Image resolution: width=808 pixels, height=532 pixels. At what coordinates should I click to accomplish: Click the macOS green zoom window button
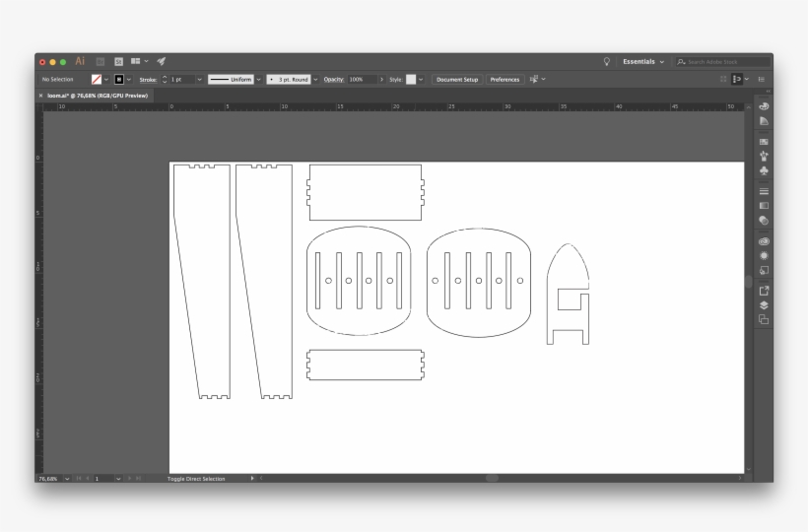coord(63,62)
